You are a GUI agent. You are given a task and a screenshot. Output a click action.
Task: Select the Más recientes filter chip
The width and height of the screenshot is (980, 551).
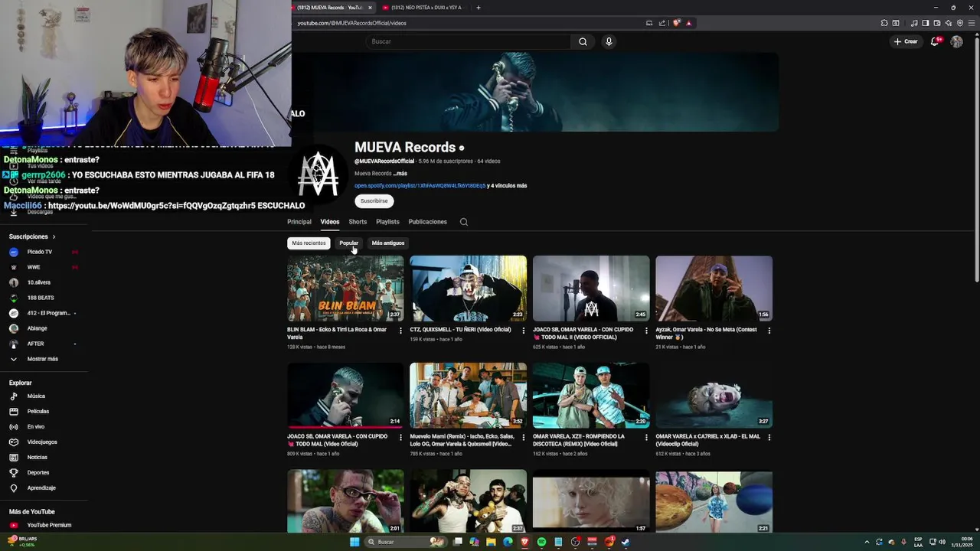(309, 243)
